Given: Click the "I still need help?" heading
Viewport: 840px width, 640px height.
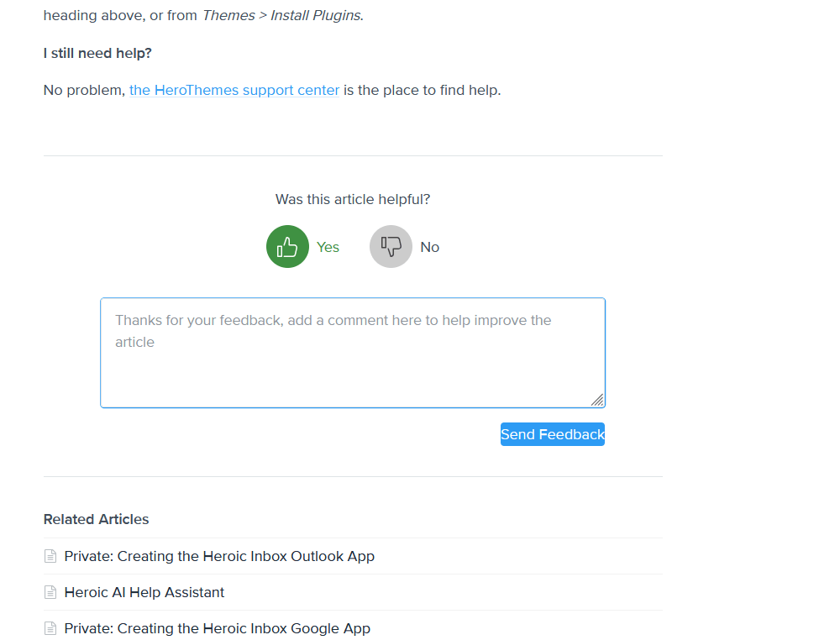Looking at the screenshot, I should [97, 53].
